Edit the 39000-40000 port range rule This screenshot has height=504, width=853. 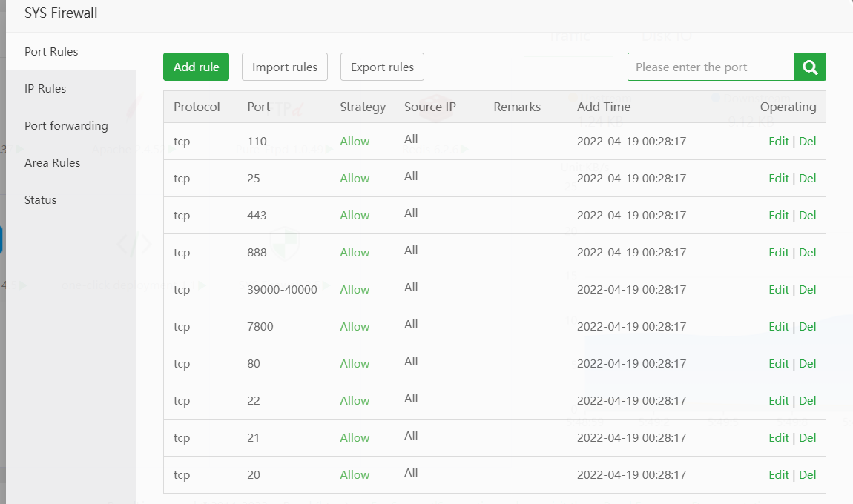pyautogui.click(x=778, y=290)
